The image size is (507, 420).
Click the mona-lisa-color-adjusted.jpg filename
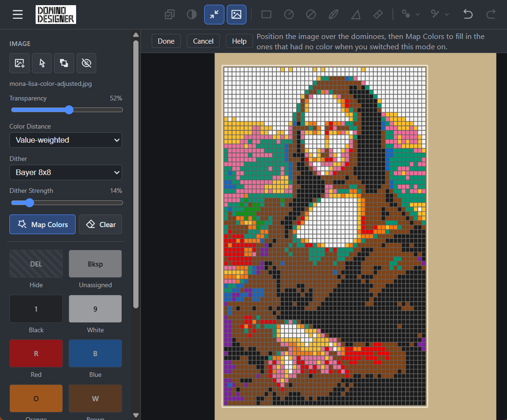50,84
